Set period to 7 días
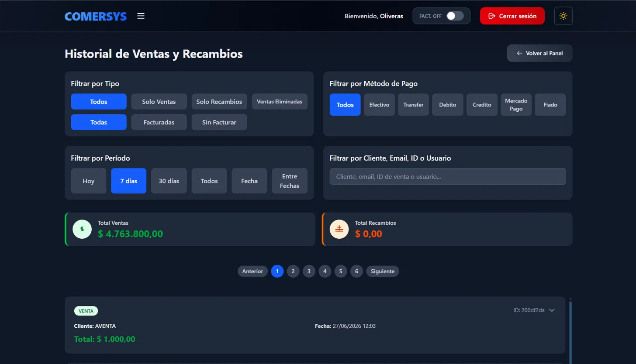Viewport: 636px width, 364px height. click(129, 181)
